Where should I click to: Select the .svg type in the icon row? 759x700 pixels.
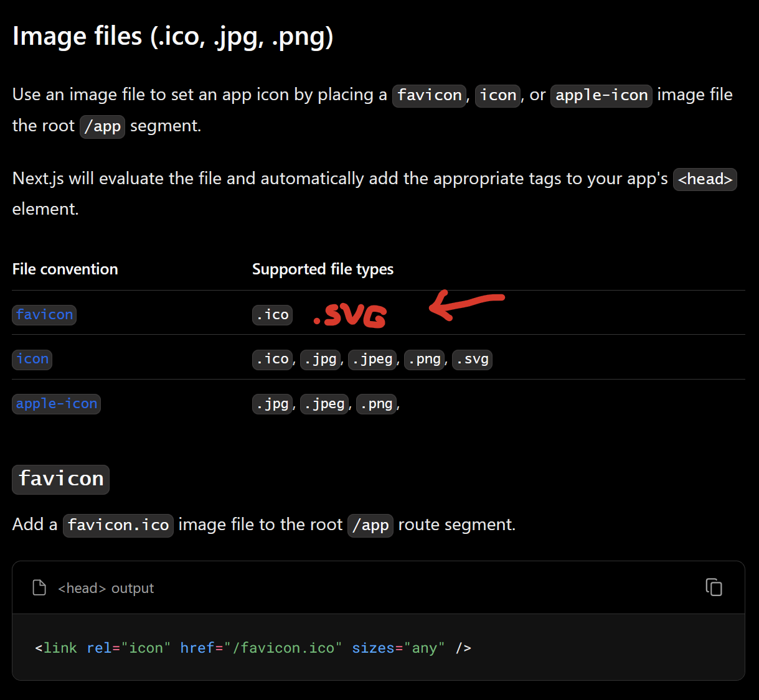471,359
